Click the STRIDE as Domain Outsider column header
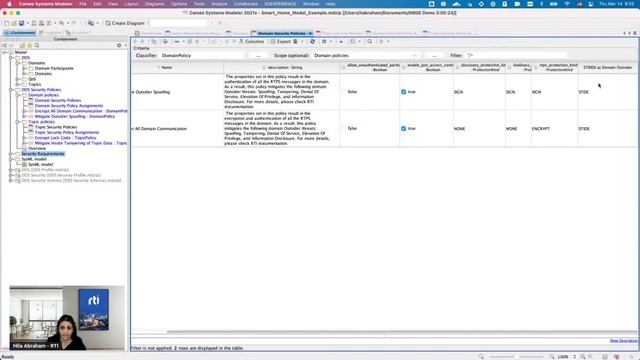The width and height of the screenshot is (640, 360). coord(607,67)
